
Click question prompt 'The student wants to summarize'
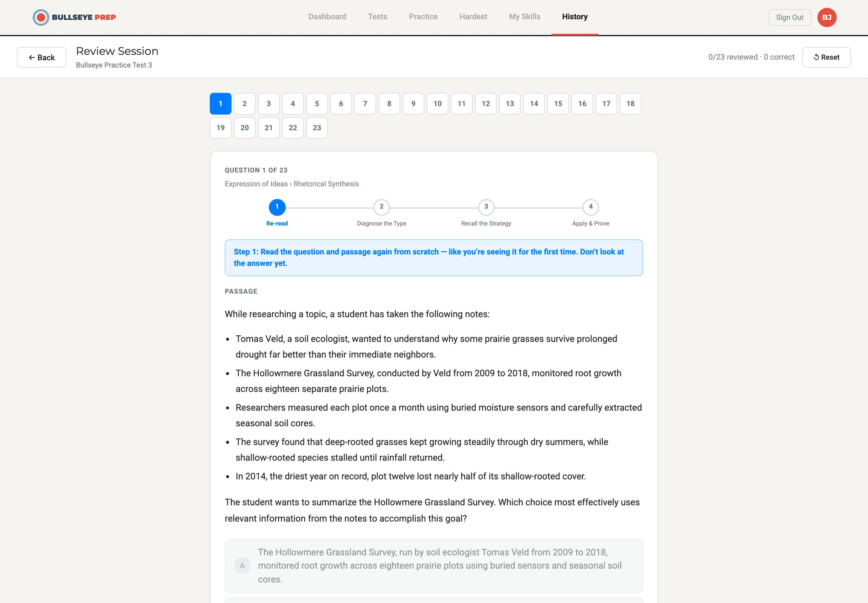432,510
